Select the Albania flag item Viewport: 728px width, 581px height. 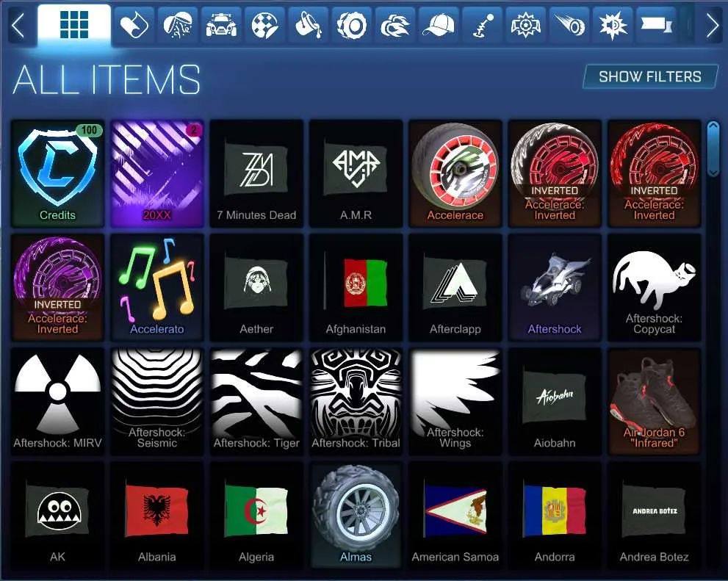pyautogui.click(x=157, y=516)
